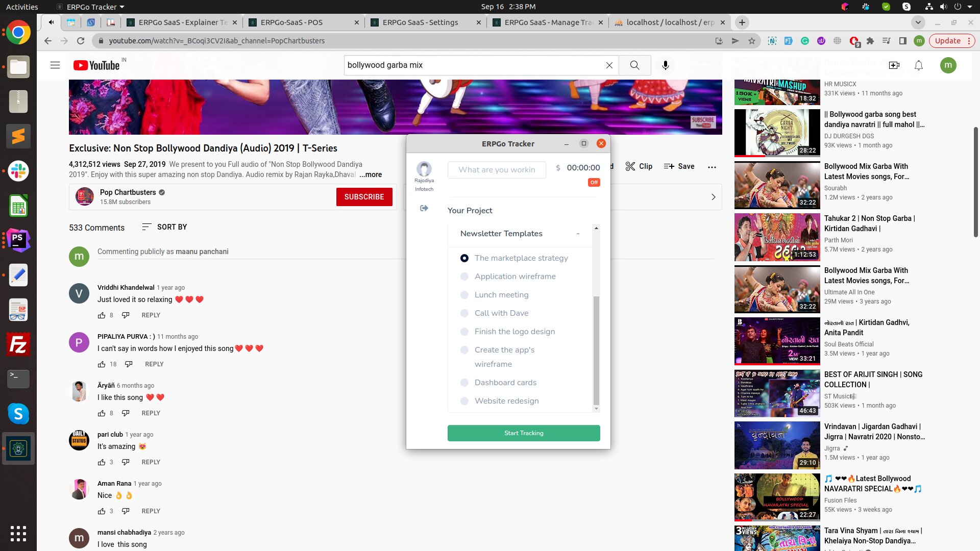980x551 pixels.
Task: Select 'Application wireframe' task radio button
Action: point(464,277)
